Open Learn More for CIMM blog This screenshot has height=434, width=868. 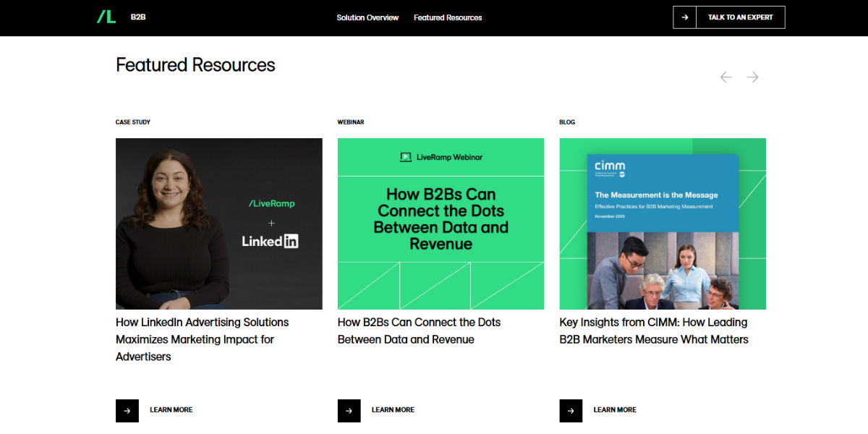tap(615, 410)
